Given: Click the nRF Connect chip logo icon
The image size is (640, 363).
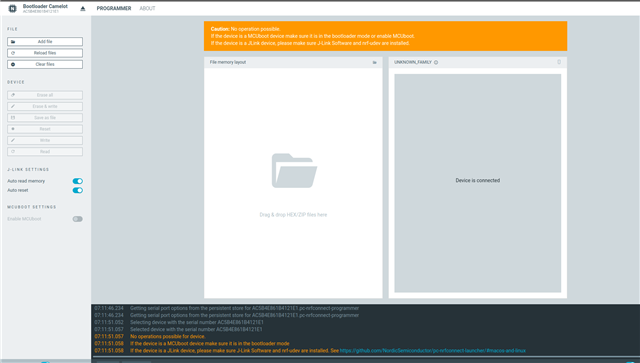Looking at the screenshot, I should [x=12, y=8].
